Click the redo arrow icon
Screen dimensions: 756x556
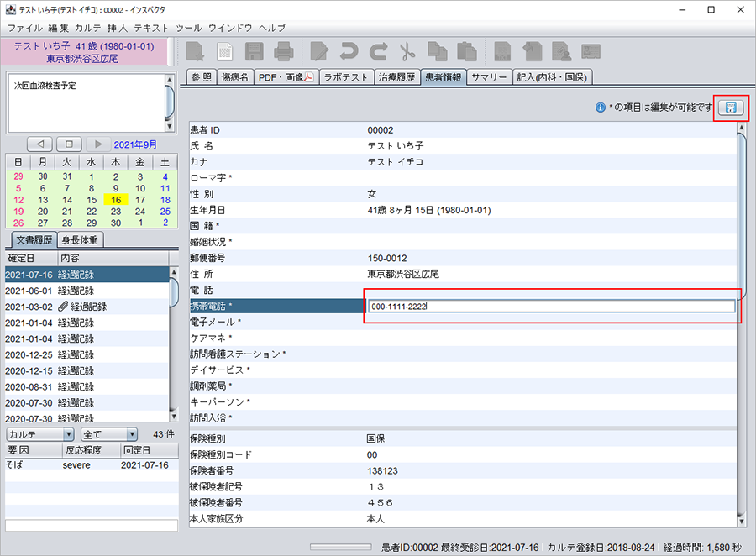(x=378, y=52)
